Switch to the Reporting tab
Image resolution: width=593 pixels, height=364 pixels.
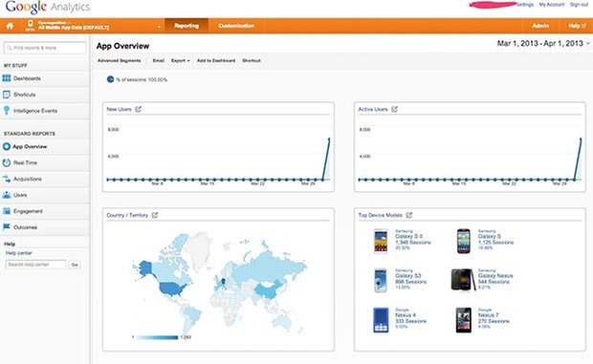(x=187, y=26)
